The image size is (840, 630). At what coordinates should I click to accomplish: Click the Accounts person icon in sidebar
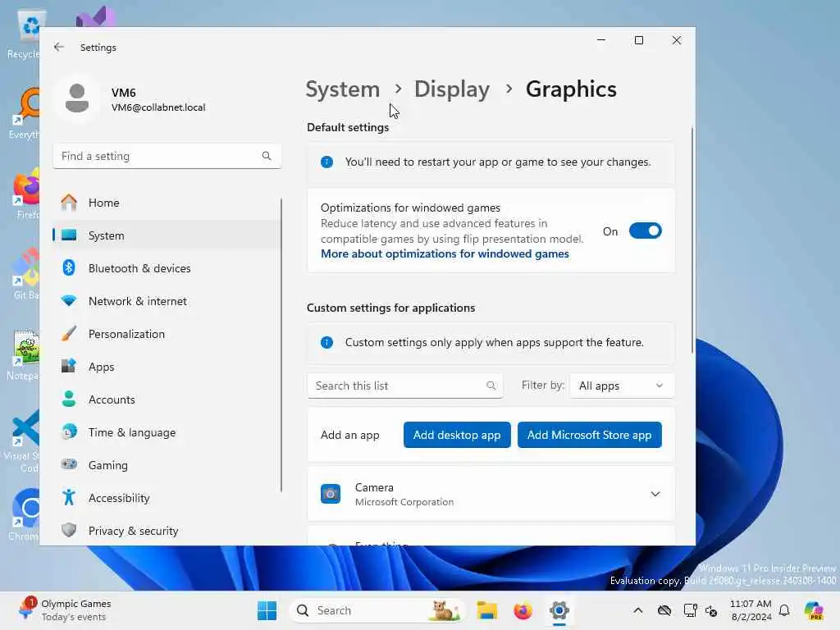coord(69,399)
